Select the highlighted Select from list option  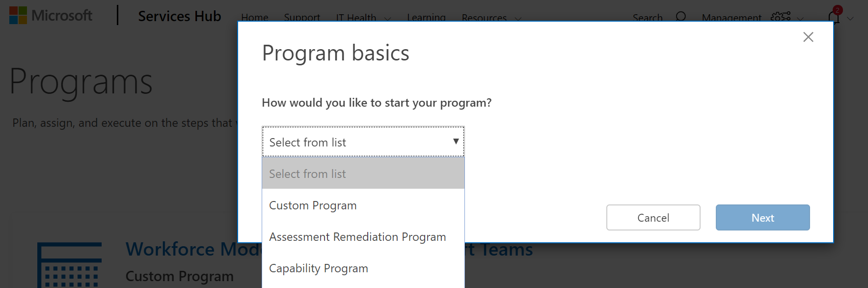point(363,173)
